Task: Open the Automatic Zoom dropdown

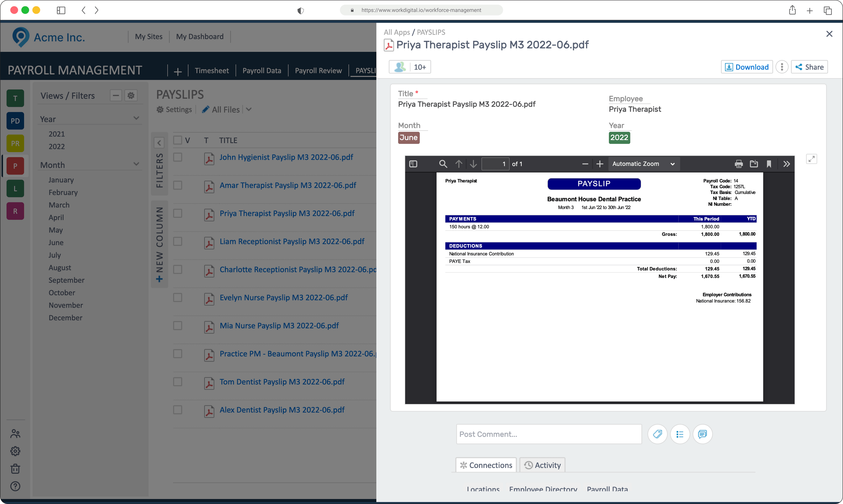Action: pos(643,164)
